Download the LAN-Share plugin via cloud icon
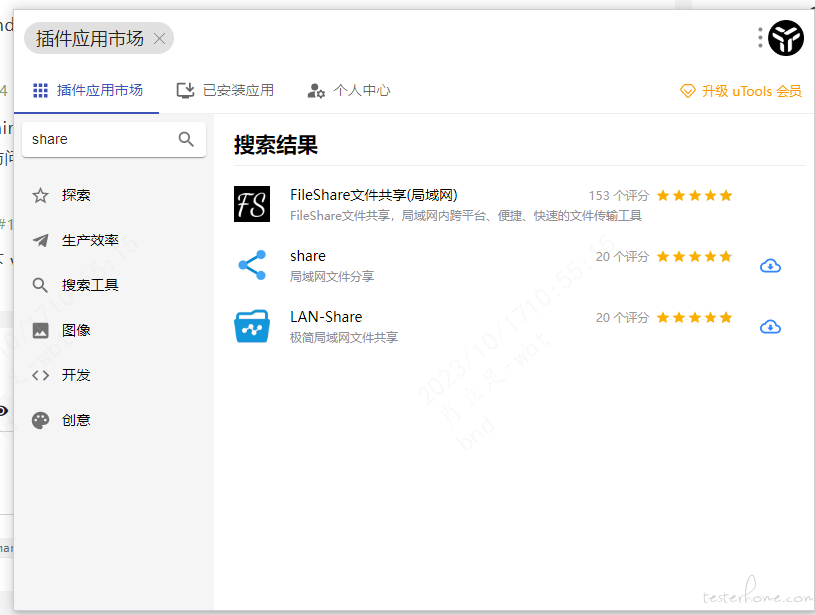 click(x=770, y=326)
